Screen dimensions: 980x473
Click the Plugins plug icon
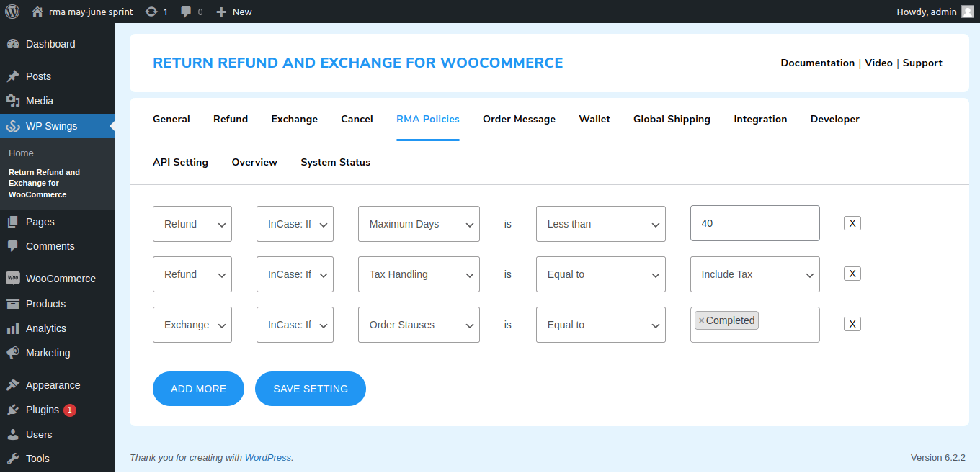click(13, 410)
